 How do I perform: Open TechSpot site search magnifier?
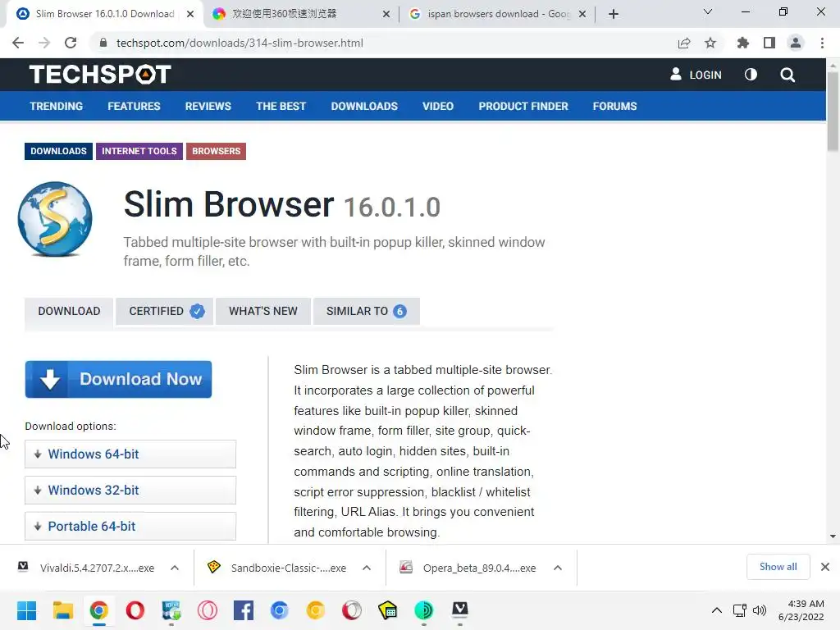787,75
